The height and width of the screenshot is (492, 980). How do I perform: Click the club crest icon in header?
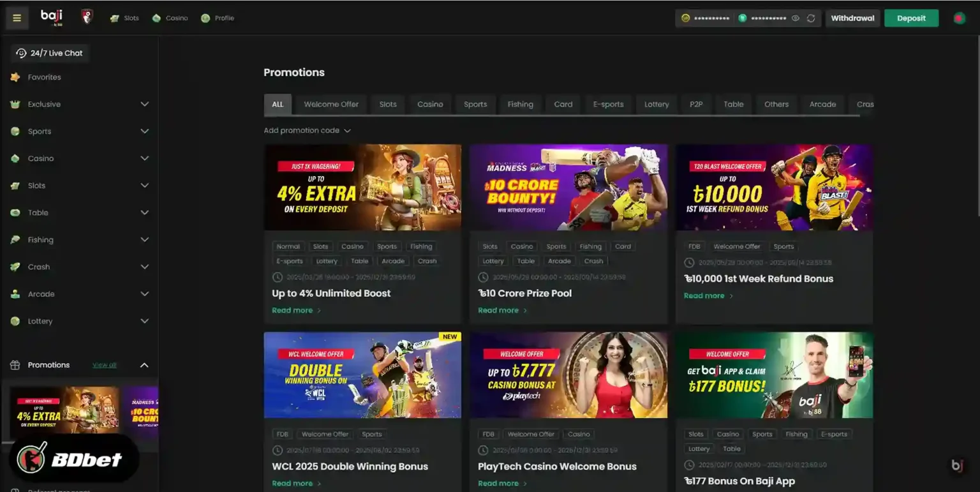[87, 17]
